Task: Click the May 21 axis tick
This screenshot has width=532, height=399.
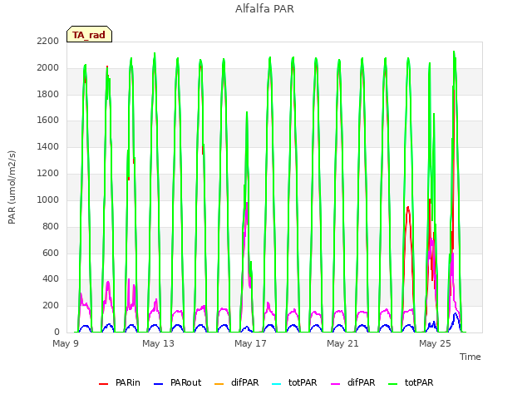Action: point(342,343)
